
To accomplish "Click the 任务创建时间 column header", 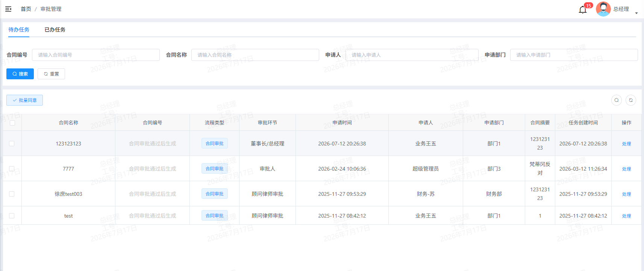I will point(583,123).
